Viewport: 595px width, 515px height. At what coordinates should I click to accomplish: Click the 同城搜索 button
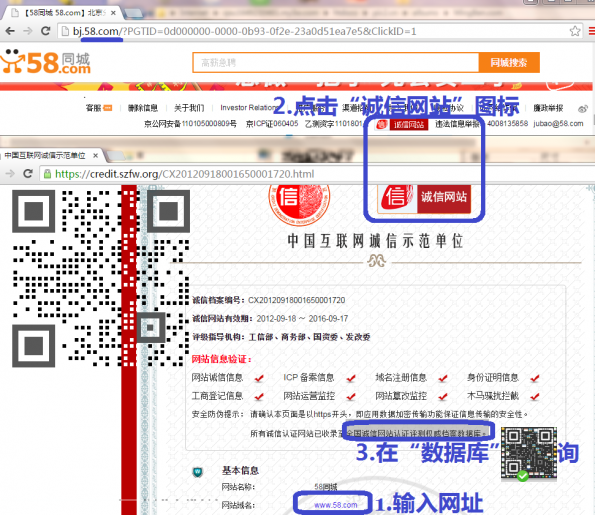(509, 63)
